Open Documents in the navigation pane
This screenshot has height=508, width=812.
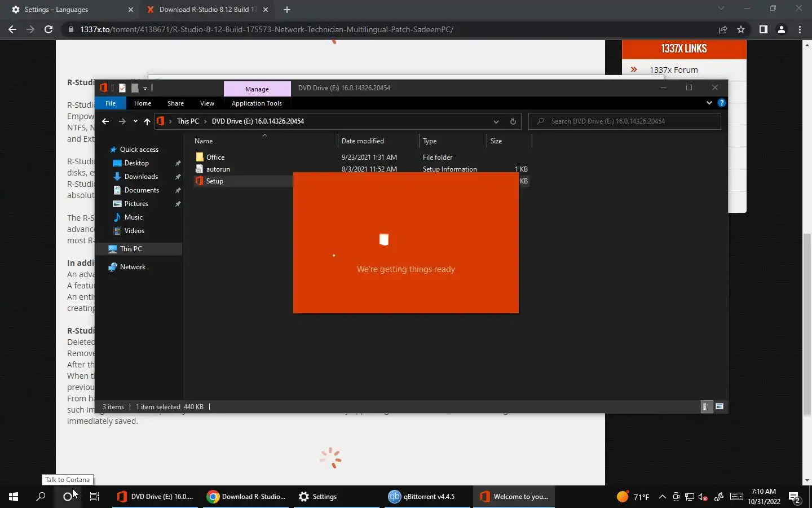(x=142, y=190)
